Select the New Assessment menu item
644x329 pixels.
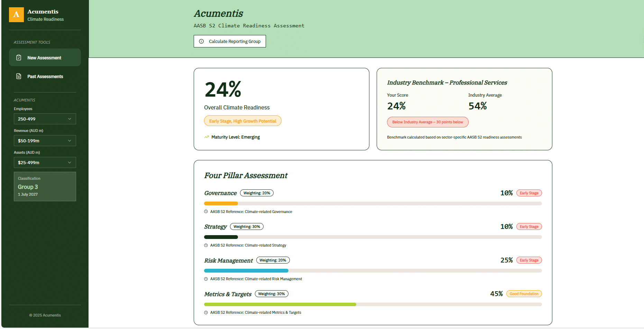point(44,57)
